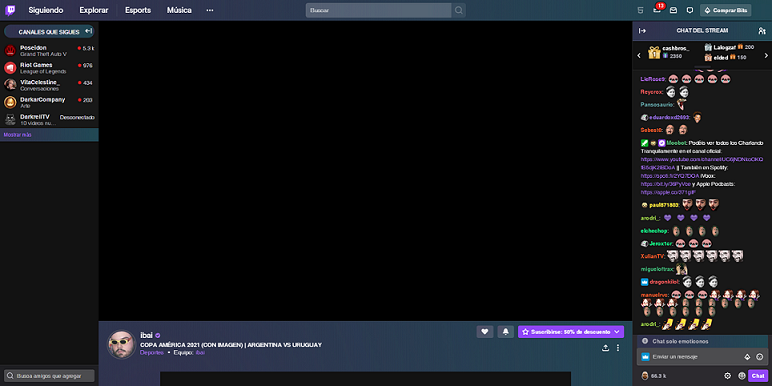Open the vertical three-dot stream options
The width and height of the screenshot is (772, 386).
[618, 348]
